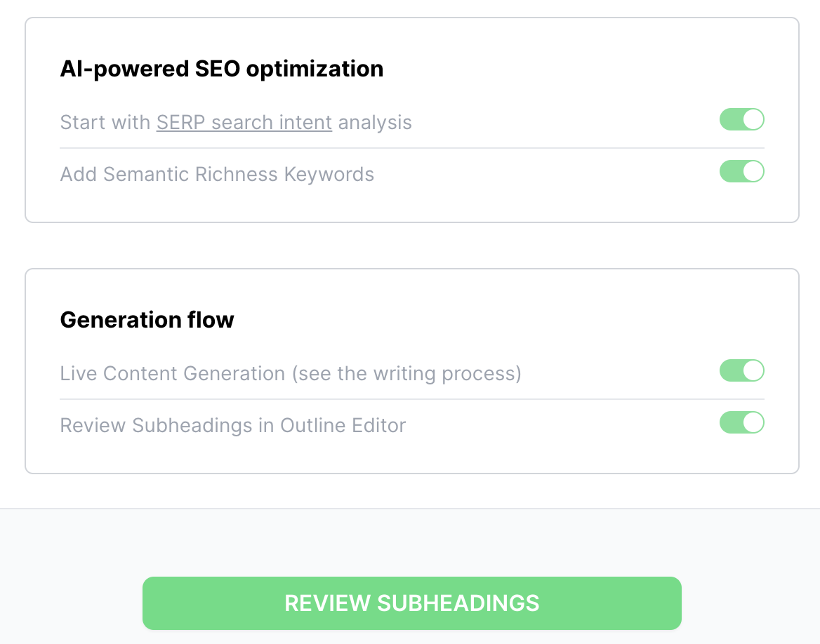Viewport: 820px width, 644px height.
Task: Switch off Review Subheadings in Outline Editor
Action: click(741, 422)
